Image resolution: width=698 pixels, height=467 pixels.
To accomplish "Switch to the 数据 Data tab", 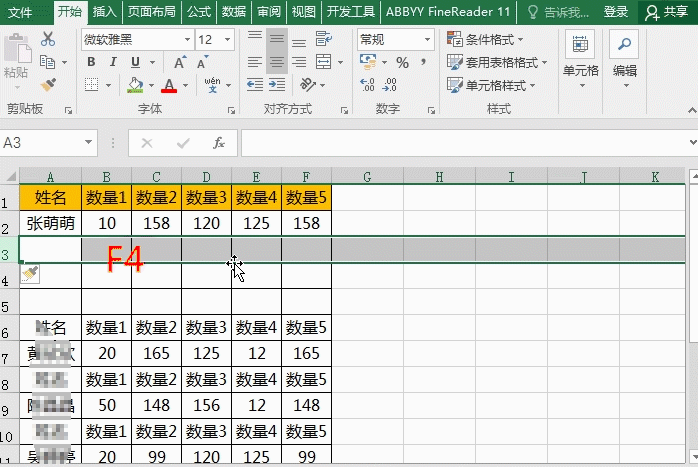I will tap(234, 12).
